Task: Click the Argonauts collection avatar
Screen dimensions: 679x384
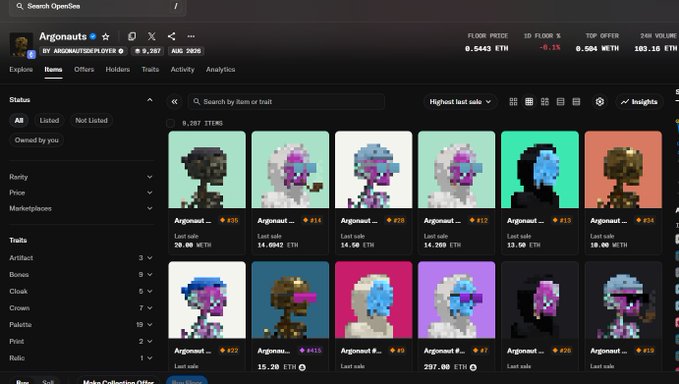Action: coord(21,45)
